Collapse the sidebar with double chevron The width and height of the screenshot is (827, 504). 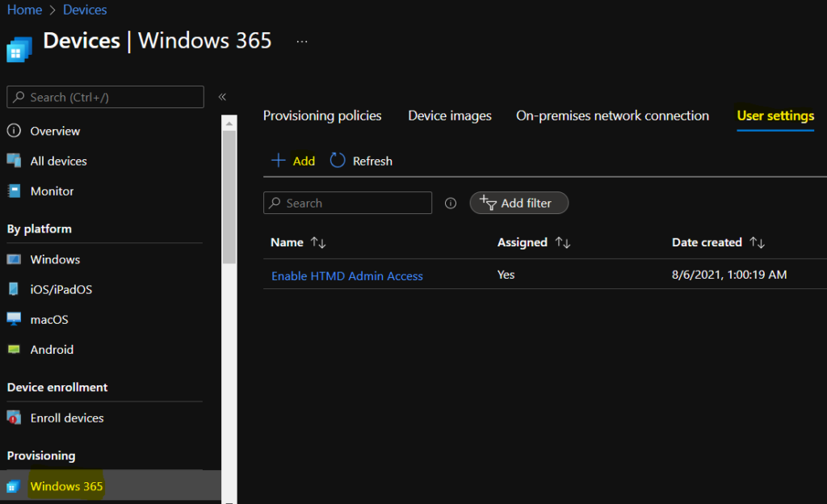(x=222, y=97)
